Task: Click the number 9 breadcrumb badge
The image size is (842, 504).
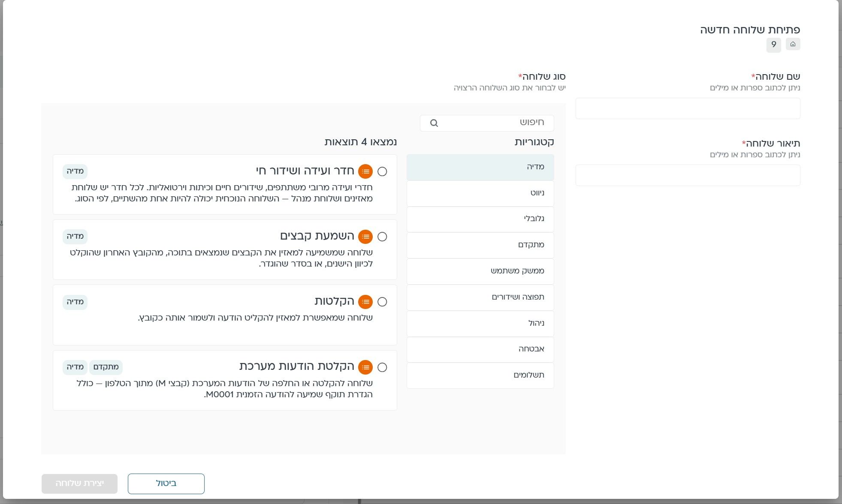Action: click(774, 45)
